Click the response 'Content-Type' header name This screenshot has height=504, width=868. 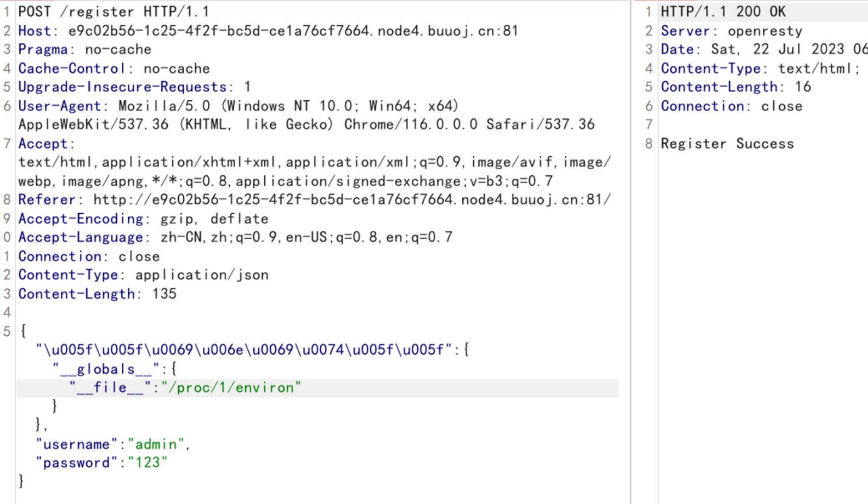[711, 68]
